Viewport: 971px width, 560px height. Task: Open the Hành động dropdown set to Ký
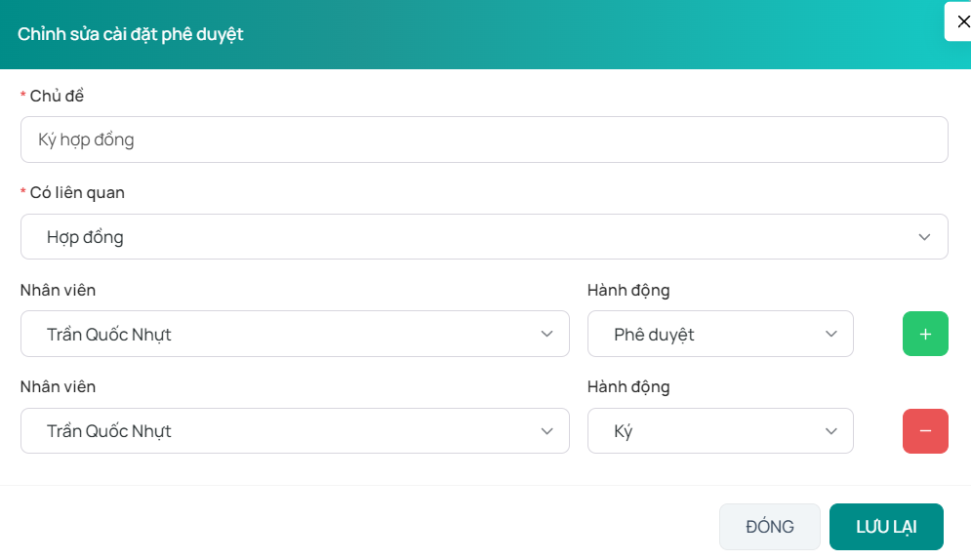[x=719, y=430]
